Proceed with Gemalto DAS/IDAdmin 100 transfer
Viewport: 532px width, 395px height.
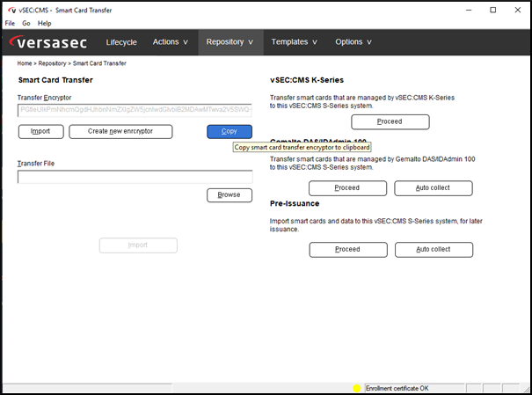(347, 188)
